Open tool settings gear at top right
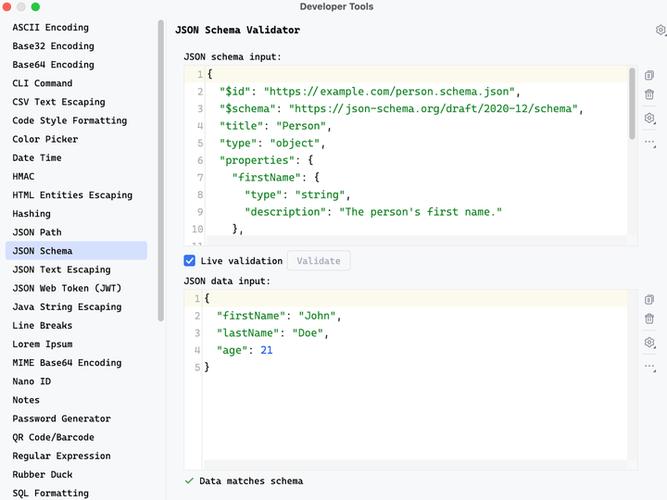667x500 pixels. 661,30
